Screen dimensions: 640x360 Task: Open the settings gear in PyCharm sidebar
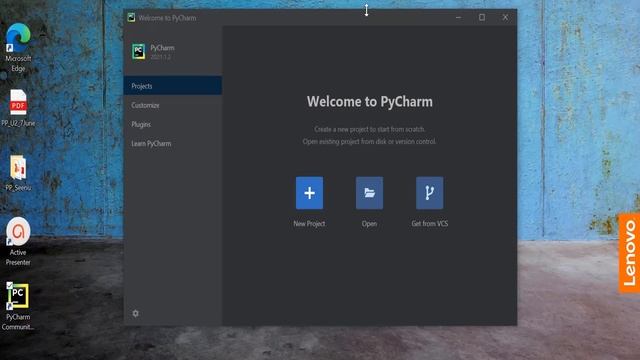[x=136, y=313]
